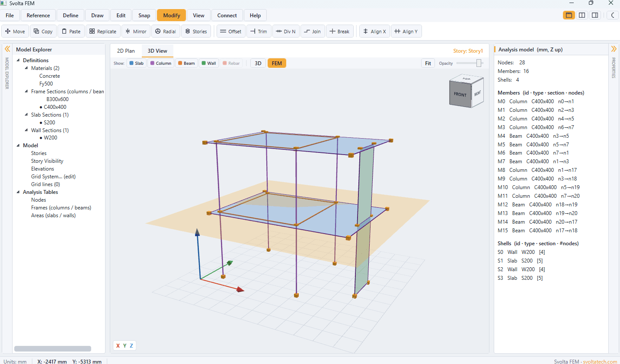Switch to the 2D Plan tab
620x364 pixels.
coord(126,51)
